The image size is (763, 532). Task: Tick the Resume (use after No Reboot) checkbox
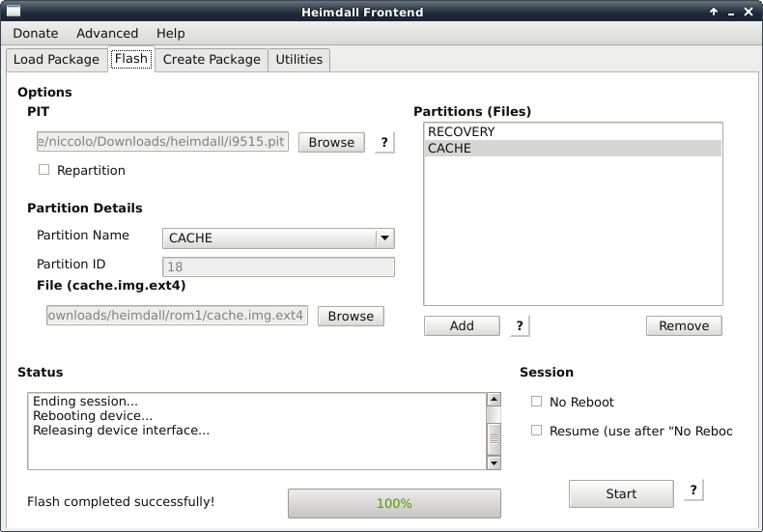536,431
